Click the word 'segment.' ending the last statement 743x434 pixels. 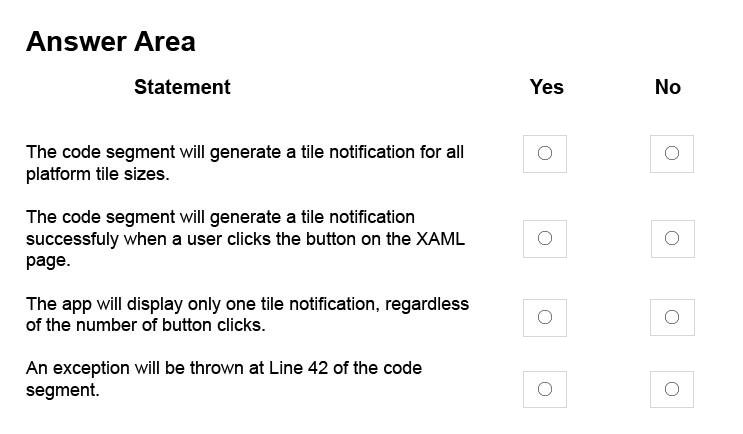pos(63,390)
